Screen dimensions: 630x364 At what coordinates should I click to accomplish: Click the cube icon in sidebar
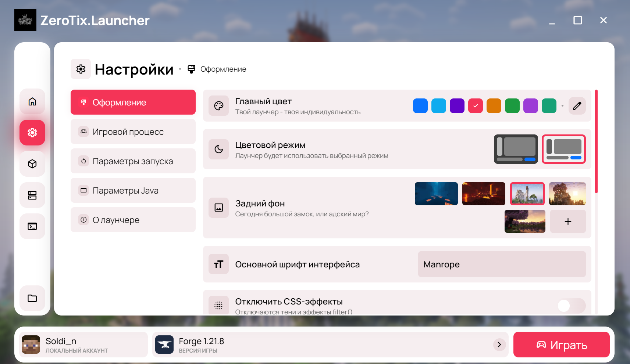(32, 164)
